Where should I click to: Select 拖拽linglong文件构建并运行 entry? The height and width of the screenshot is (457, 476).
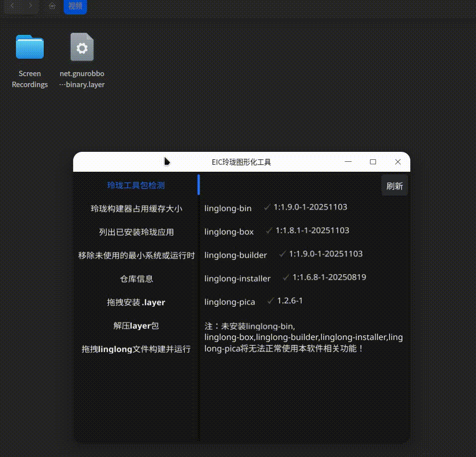136,349
